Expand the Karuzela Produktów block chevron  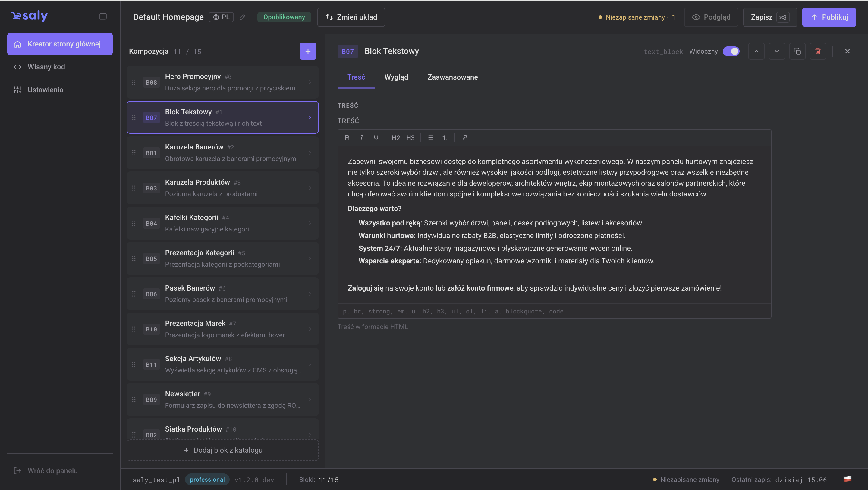point(310,188)
